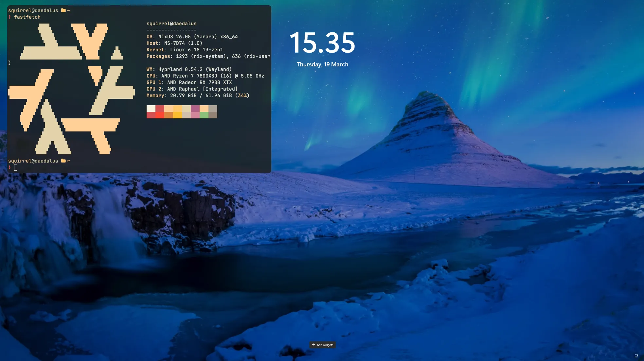
Task: Click the Thursday, 19 March date label
Action: point(322,64)
